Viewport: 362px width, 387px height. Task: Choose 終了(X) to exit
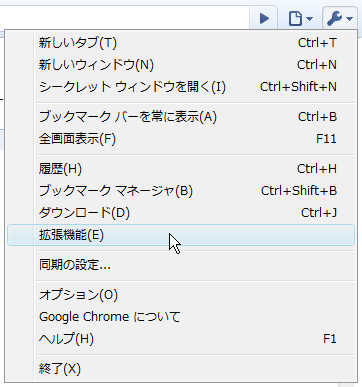181,369
